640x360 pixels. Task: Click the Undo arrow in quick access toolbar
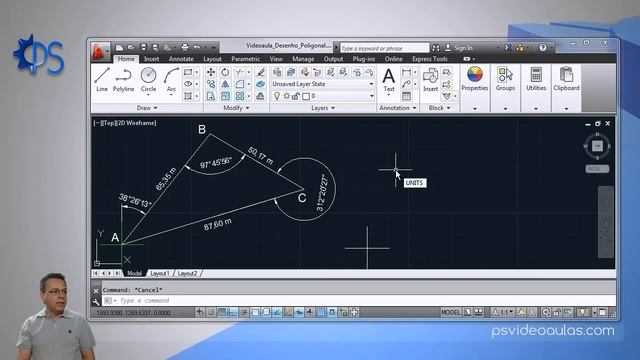click(197, 47)
